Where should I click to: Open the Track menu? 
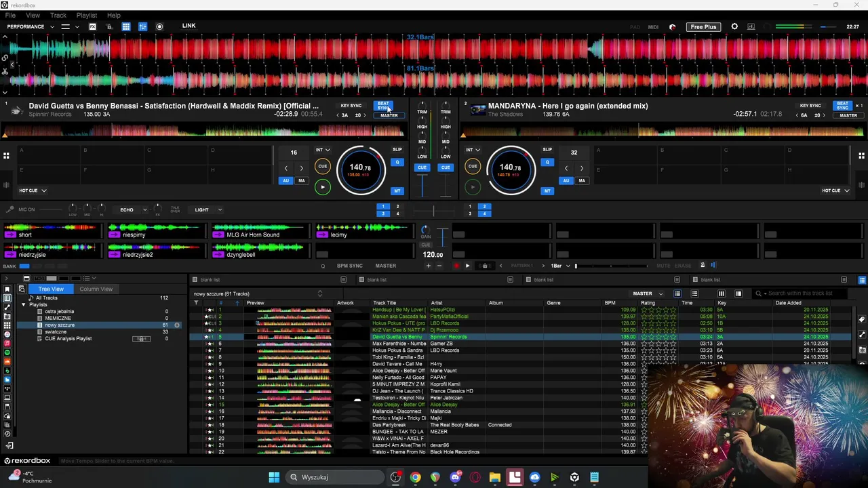pyautogui.click(x=58, y=15)
